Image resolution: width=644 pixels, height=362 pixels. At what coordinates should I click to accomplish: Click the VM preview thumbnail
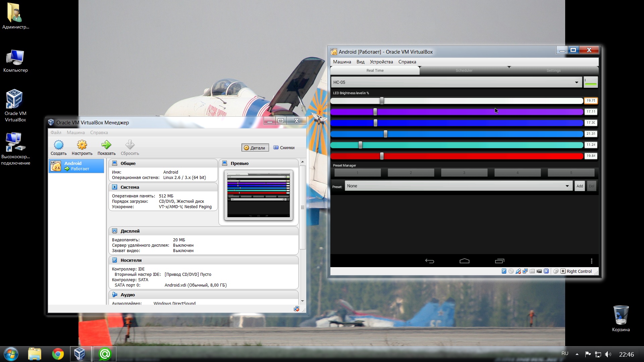tap(258, 195)
